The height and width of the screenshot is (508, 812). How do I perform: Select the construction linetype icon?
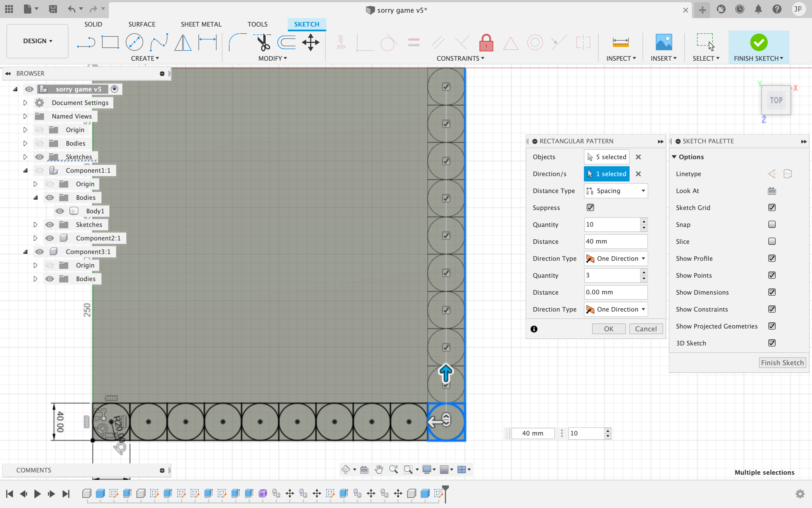pos(772,174)
